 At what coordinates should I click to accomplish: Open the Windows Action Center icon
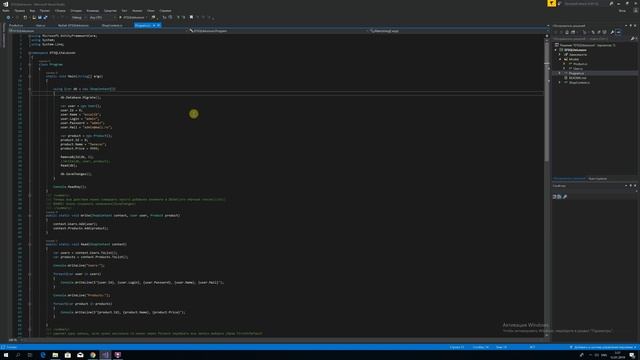click(632, 355)
